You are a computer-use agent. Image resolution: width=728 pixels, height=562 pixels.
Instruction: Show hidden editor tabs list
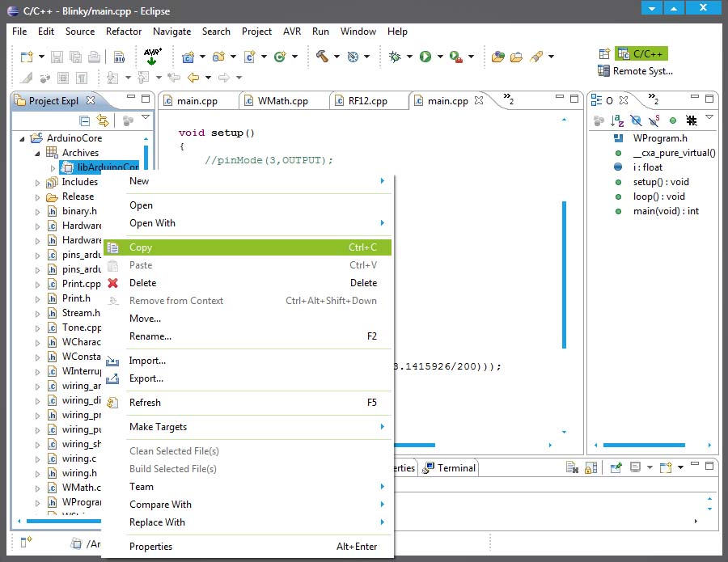pyautogui.click(x=509, y=99)
